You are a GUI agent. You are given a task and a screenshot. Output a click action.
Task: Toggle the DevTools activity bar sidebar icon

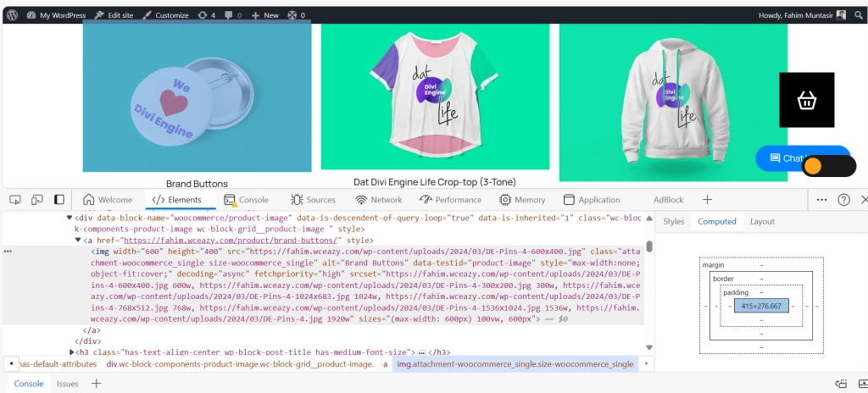[x=58, y=200]
